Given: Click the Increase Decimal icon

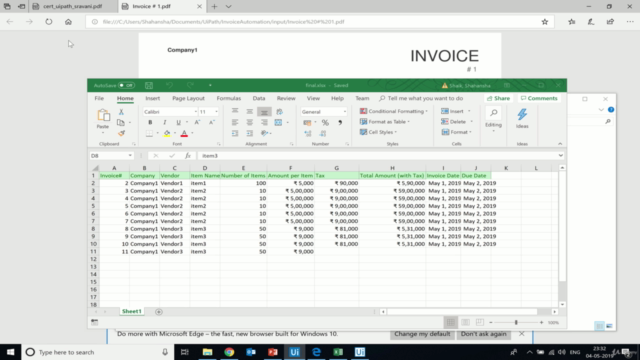Looking at the screenshot, I should (x=308, y=133).
